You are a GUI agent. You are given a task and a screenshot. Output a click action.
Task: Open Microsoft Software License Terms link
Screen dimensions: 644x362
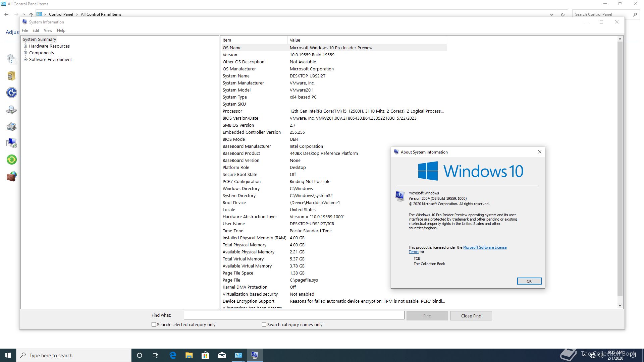coord(485,247)
